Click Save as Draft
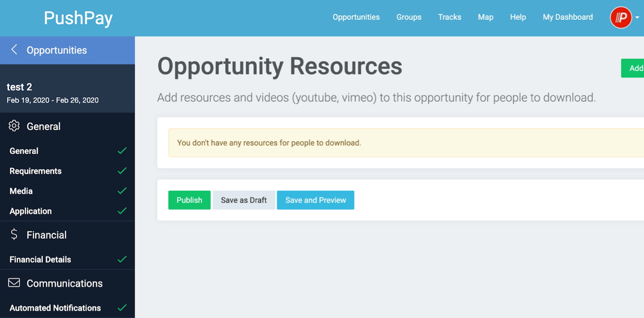The height and width of the screenshot is (318, 644). pyautogui.click(x=244, y=200)
